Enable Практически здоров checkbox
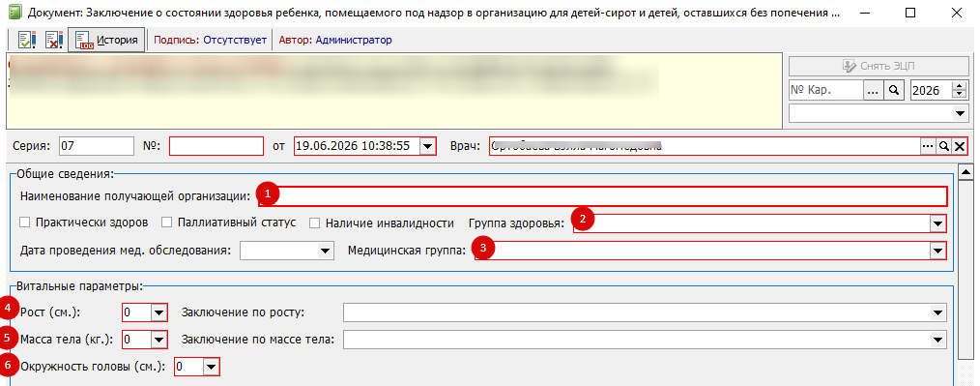980x386 pixels. (25, 223)
